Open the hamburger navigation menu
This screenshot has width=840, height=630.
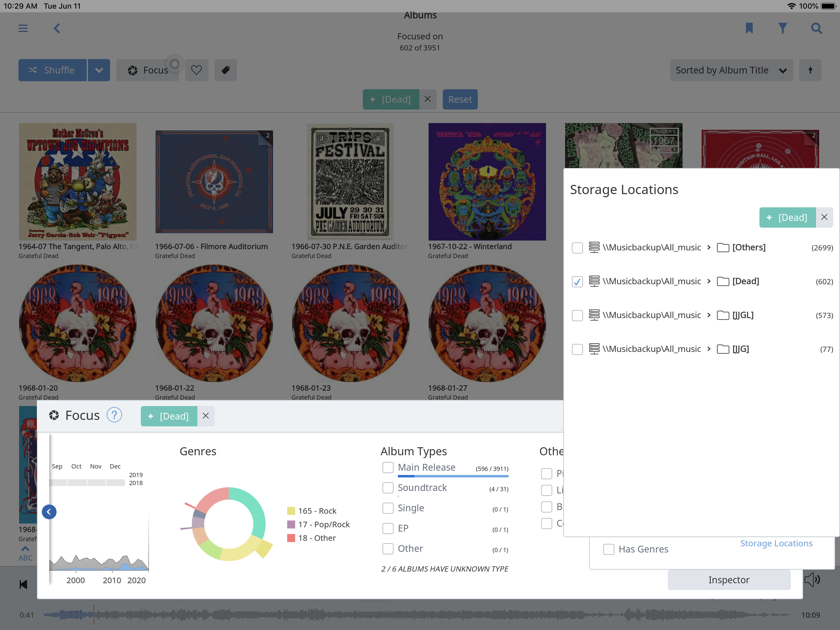click(x=23, y=29)
